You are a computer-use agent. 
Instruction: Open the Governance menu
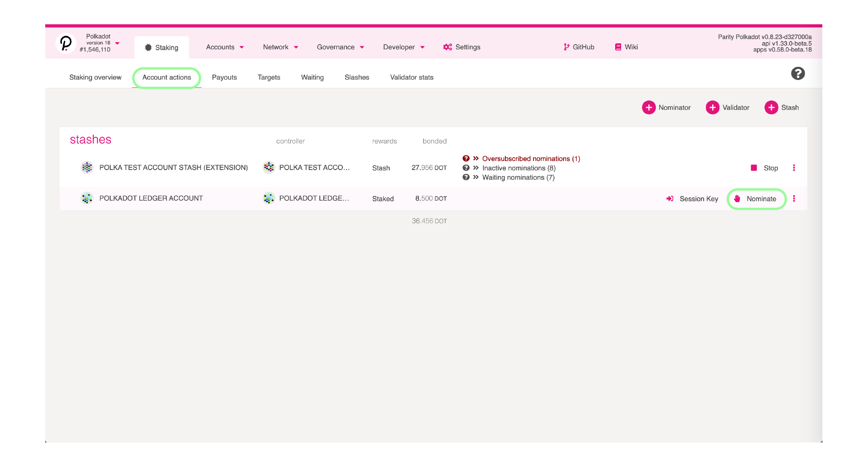pos(336,47)
